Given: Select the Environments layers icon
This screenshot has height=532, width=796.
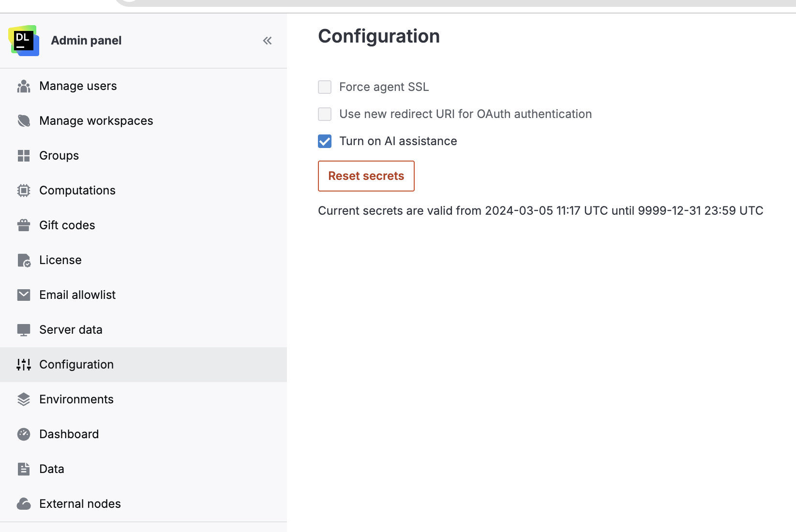Looking at the screenshot, I should tap(23, 399).
